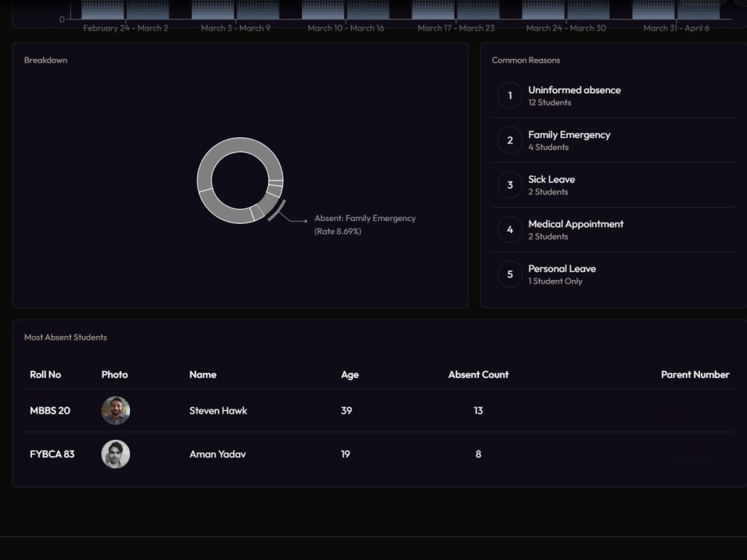Click the February 24 - March 2 axis label
This screenshot has width=747, height=560.
pos(125,28)
